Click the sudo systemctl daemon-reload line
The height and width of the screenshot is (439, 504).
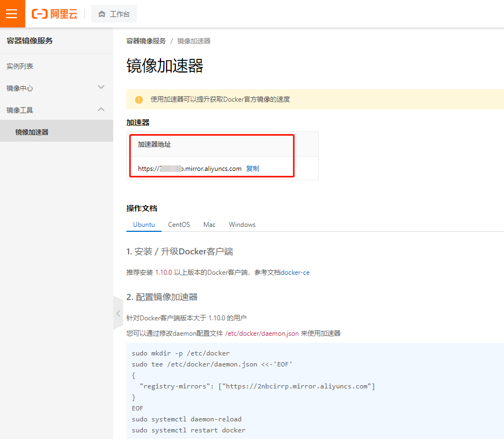click(187, 419)
